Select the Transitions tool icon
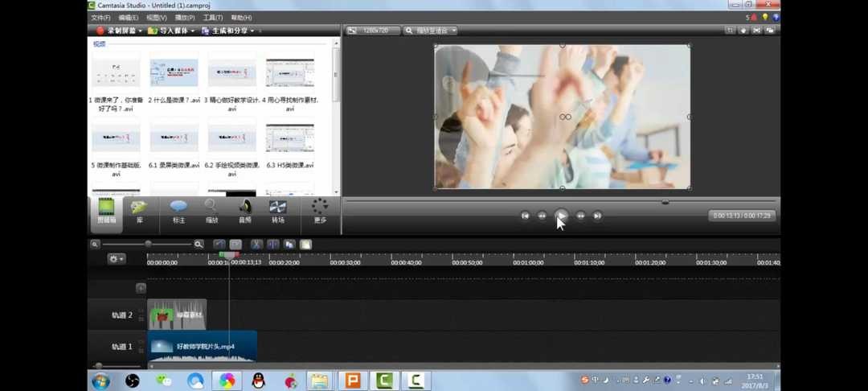Image resolution: width=868 pixels, height=391 pixels. (x=278, y=211)
